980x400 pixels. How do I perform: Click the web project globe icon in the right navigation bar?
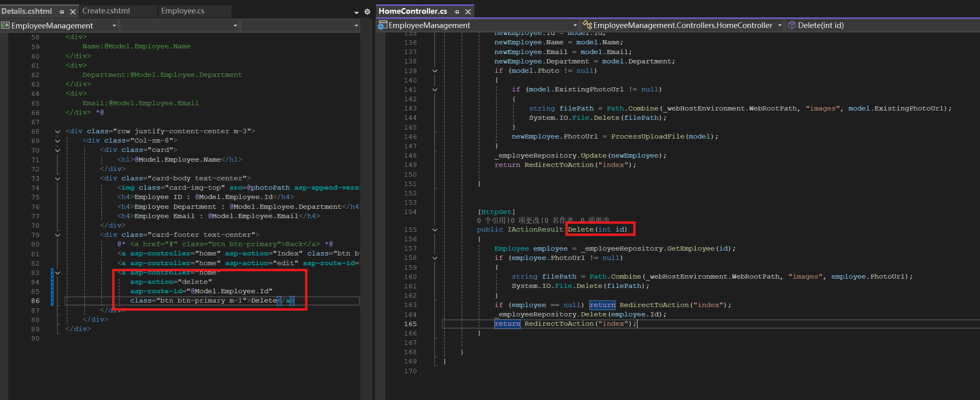[x=382, y=25]
